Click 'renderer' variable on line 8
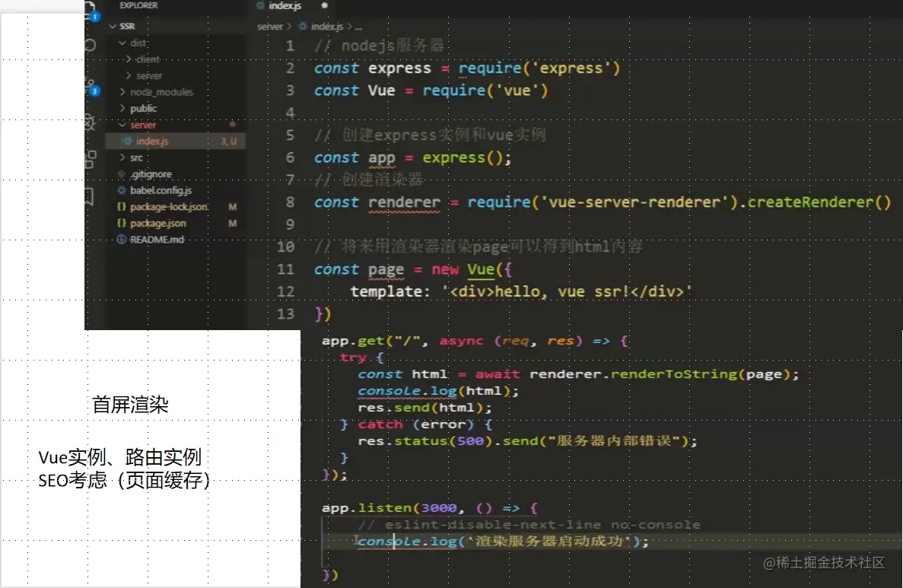The height and width of the screenshot is (588, 903). (404, 202)
